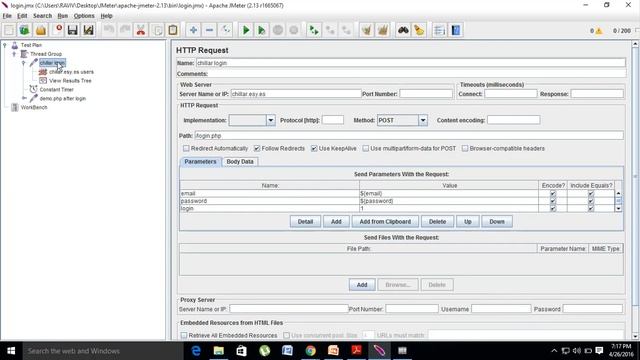640x360 pixels.
Task: Click the warning triangle error counter icon
Action: click(599, 31)
